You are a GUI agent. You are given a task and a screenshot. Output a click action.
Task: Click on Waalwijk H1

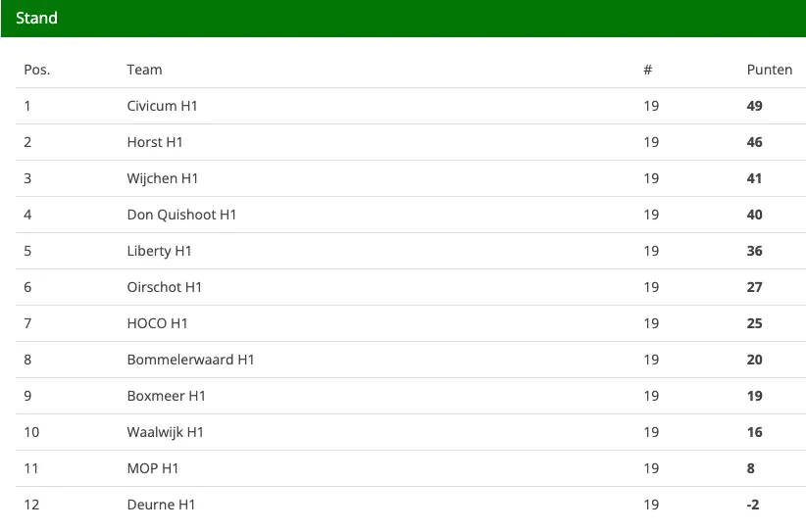165,432
